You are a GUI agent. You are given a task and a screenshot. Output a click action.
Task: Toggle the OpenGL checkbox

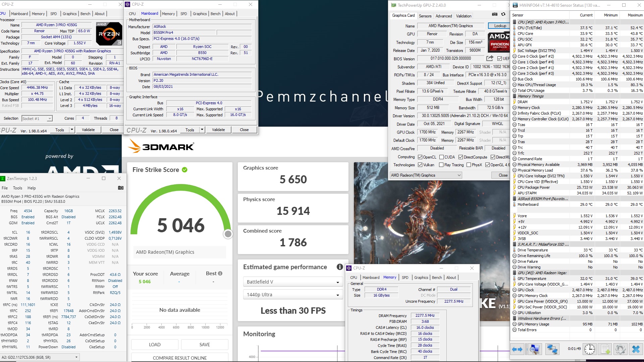point(487,165)
